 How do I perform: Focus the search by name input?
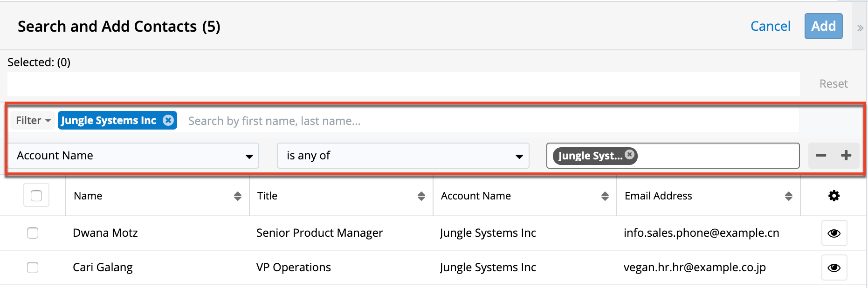click(x=489, y=121)
